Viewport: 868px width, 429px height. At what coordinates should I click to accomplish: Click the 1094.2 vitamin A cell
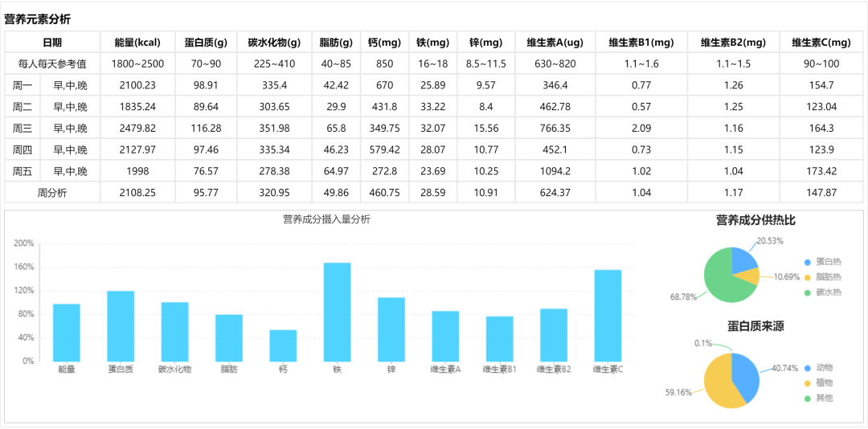coord(555,171)
